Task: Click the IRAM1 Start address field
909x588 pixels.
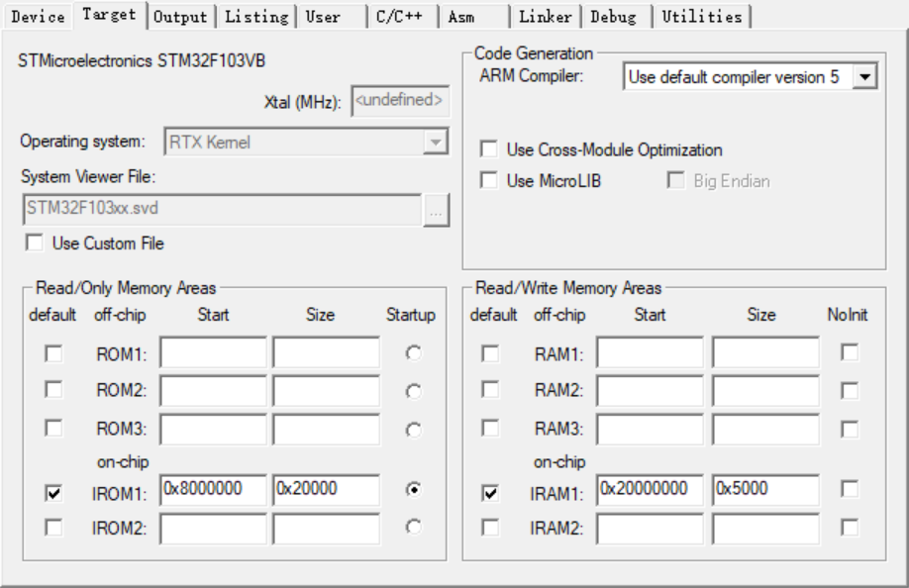Action: tap(650, 490)
